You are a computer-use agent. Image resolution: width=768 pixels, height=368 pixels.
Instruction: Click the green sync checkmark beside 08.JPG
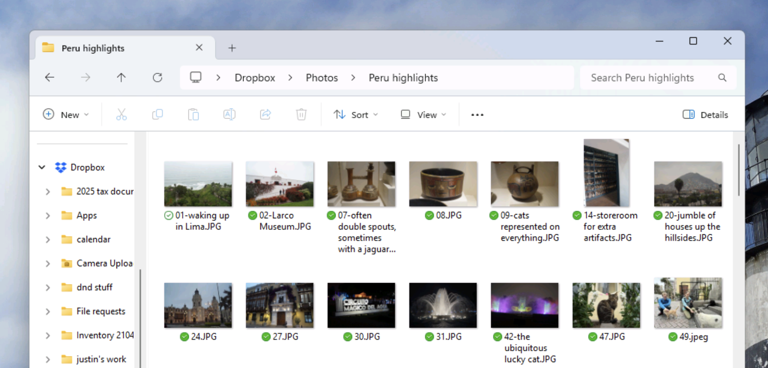coord(430,216)
